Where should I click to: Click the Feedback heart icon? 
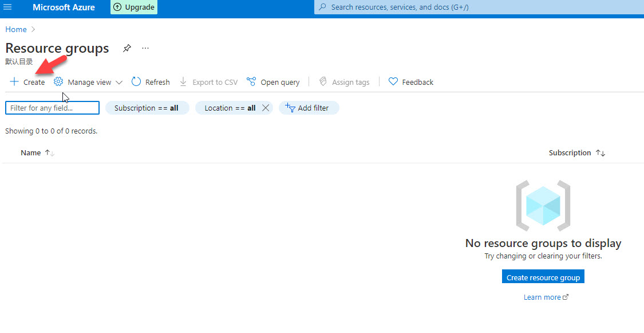[x=393, y=82]
